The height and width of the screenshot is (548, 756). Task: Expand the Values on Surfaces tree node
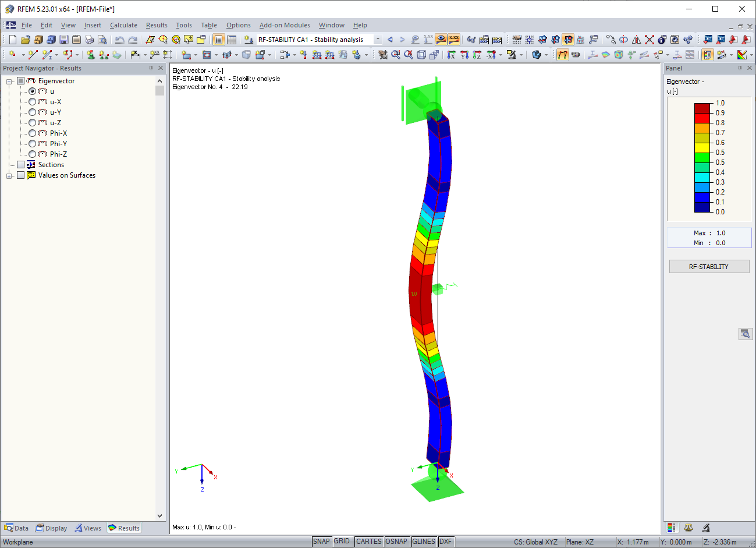[8, 175]
